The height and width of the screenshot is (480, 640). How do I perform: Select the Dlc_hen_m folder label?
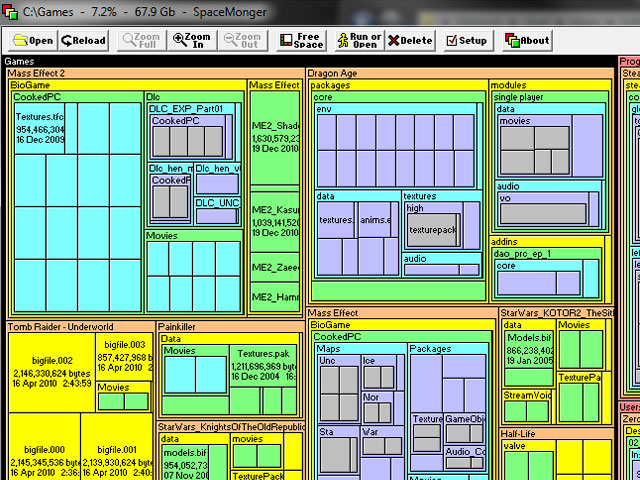pos(171,169)
